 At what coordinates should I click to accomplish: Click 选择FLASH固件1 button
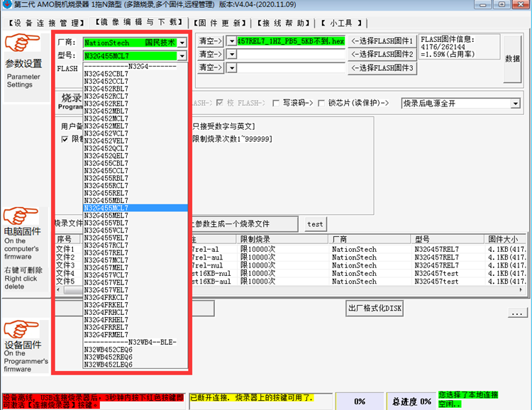382,41
